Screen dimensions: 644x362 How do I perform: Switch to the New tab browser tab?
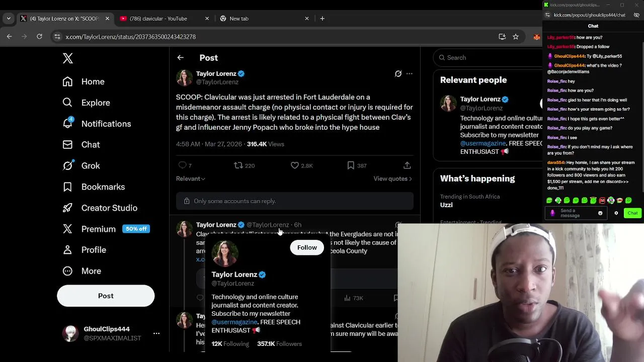(239, 19)
